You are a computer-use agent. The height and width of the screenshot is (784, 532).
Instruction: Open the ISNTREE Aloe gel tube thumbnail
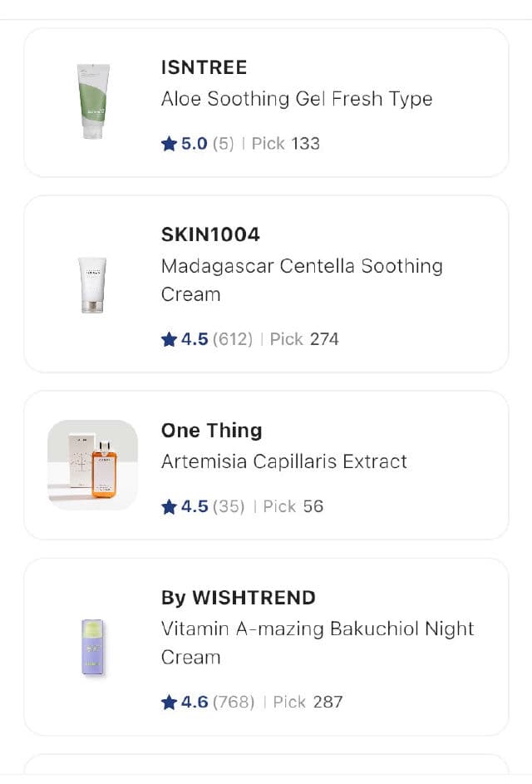92,102
